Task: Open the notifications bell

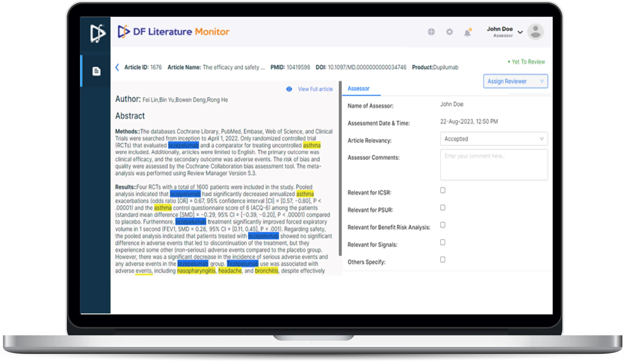Action: coord(467,33)
